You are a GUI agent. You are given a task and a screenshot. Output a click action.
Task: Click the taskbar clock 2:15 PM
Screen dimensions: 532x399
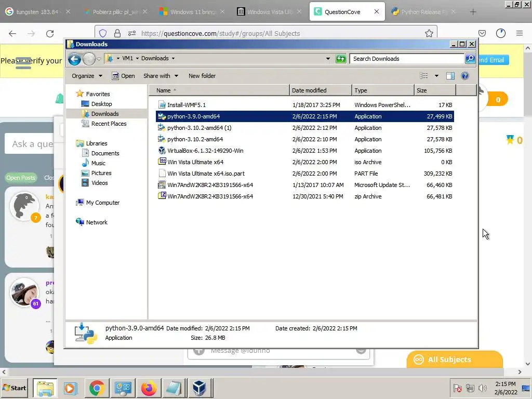(x=506, y=384)
